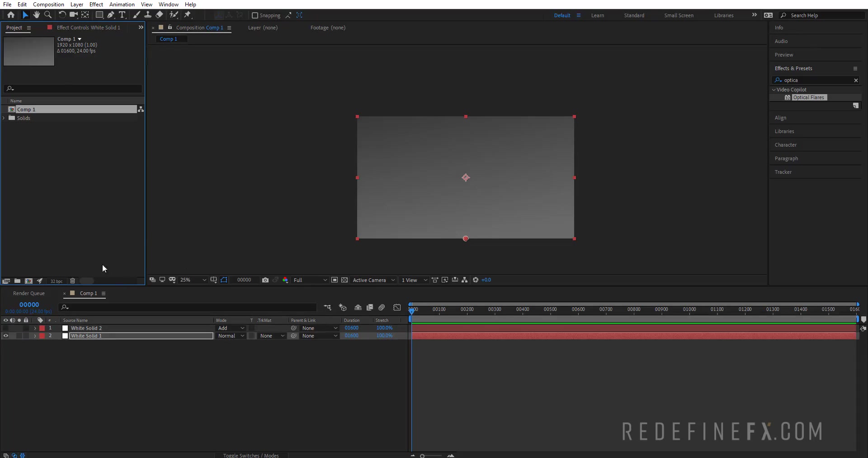Enable the Snapping checkbox

[255, 15]
